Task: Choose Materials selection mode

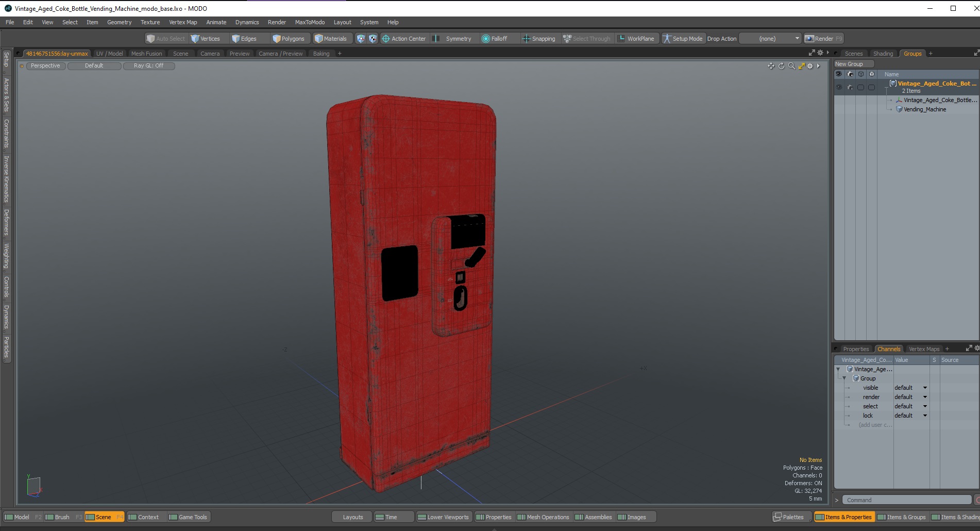Action: [331, 39]
